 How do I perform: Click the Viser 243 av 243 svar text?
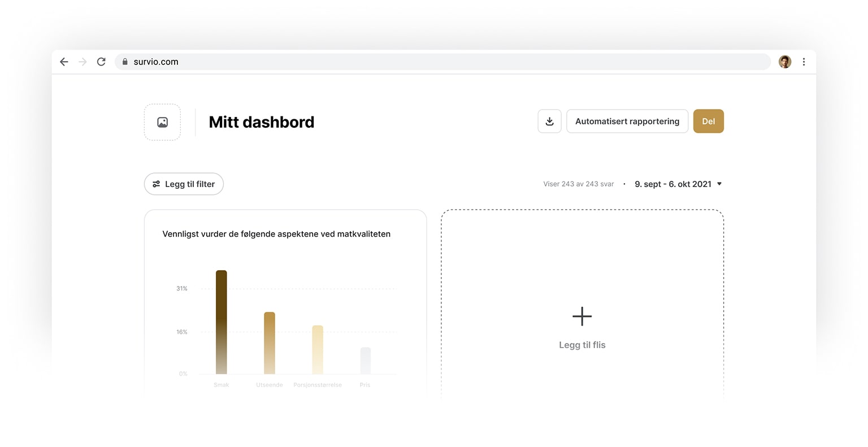[x=578, y=184]
